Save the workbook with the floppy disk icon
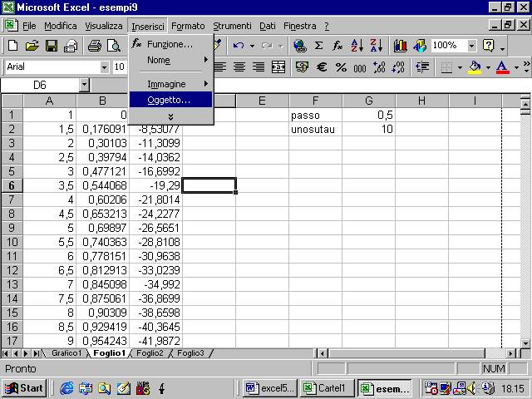The width and height of the screenshot is (532, 399). point(52,46)
